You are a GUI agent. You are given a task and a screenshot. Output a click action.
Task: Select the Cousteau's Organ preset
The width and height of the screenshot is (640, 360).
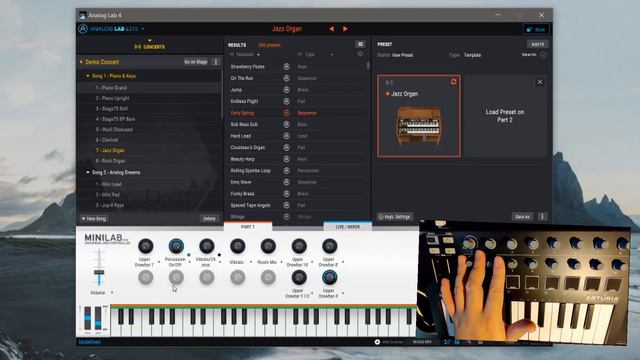click(x=248, y=147)
